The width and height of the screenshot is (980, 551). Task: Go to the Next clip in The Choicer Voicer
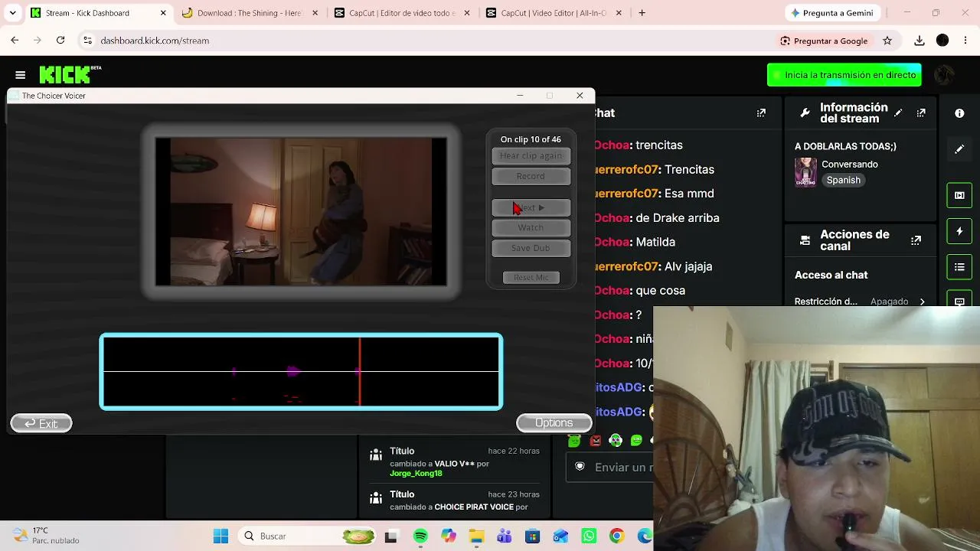531,208
